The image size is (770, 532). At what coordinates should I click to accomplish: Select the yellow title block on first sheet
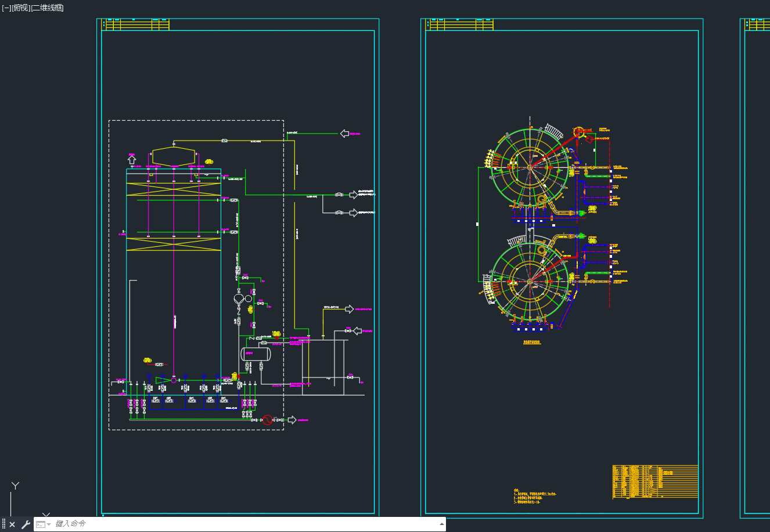tap(136, 24)
